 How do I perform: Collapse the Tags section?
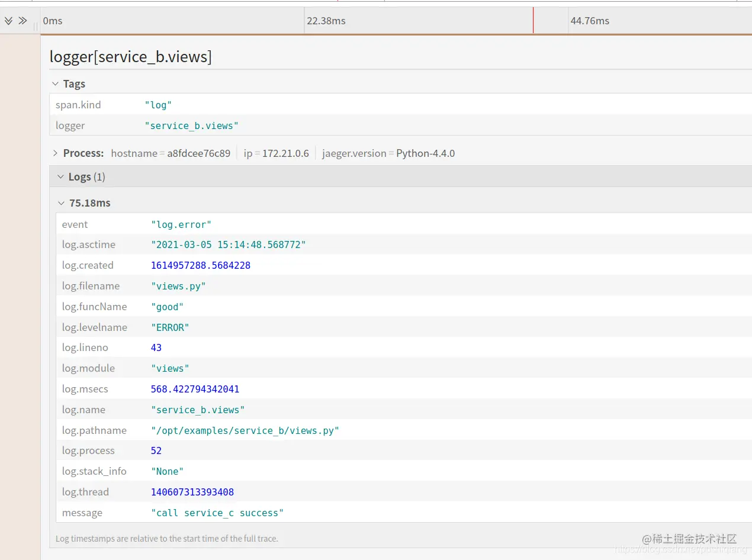(x=55, y=84)
